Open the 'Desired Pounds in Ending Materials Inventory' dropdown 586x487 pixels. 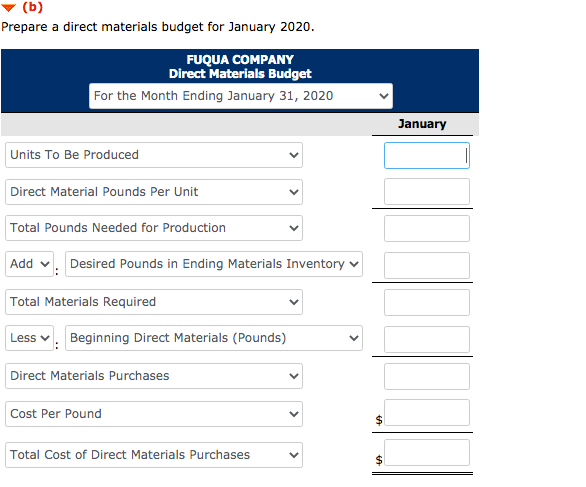click(214, 264)
